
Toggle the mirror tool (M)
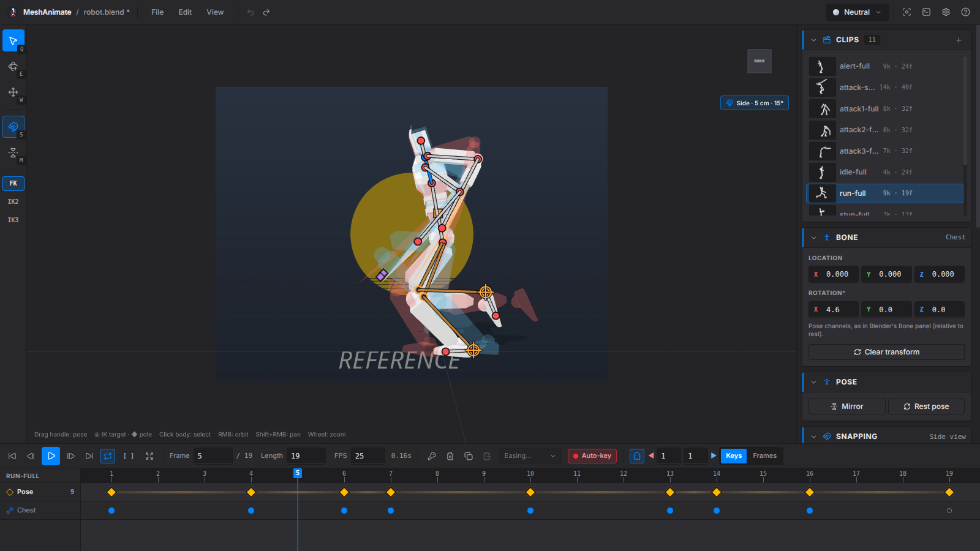point(13,152)
